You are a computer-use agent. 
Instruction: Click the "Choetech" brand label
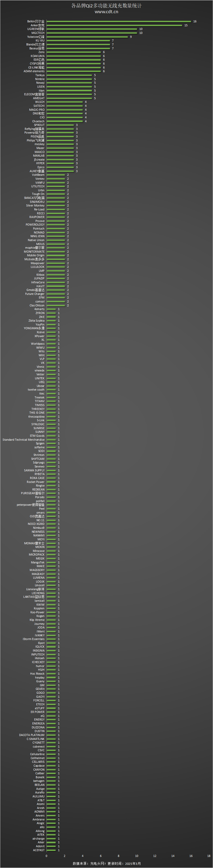click(38, 121)
